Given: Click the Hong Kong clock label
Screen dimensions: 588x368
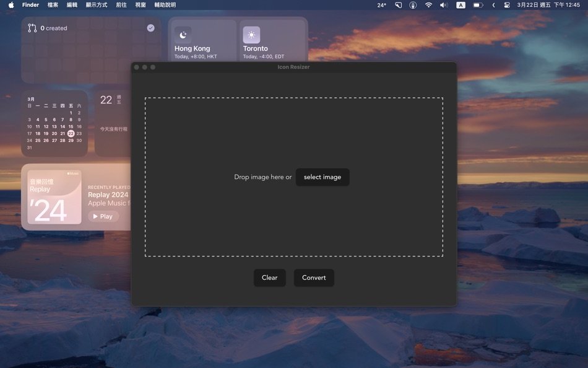Looking at the screenshot, I should [x=192, y=48].
